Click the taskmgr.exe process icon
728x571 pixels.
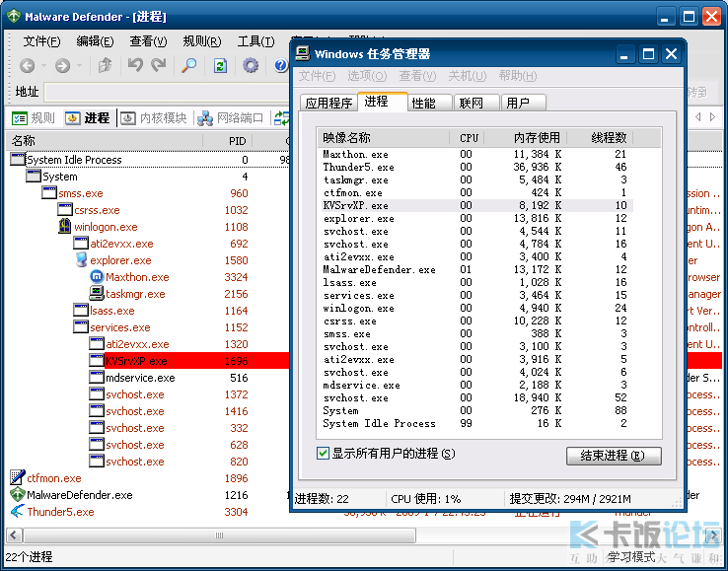[x=96, y=294]
